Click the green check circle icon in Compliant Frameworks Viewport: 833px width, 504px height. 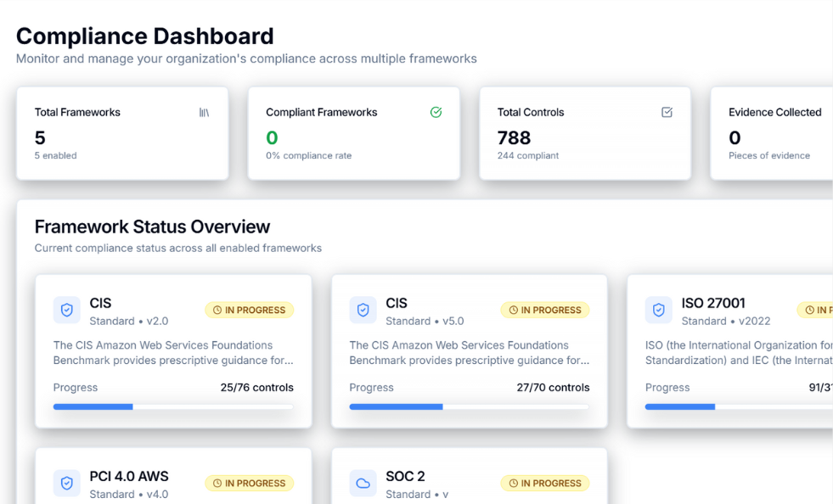(x=436, y=112)
